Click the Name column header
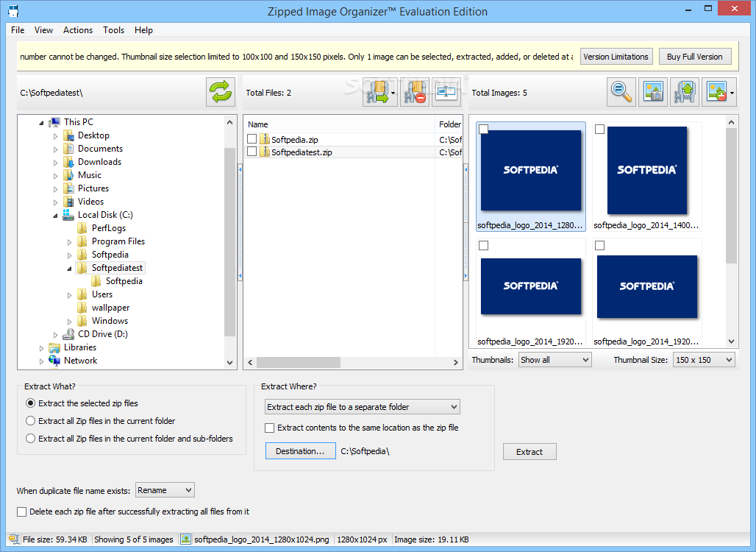Image resolution: width=756 pixels, height=552 pixels. pos(340,124)
